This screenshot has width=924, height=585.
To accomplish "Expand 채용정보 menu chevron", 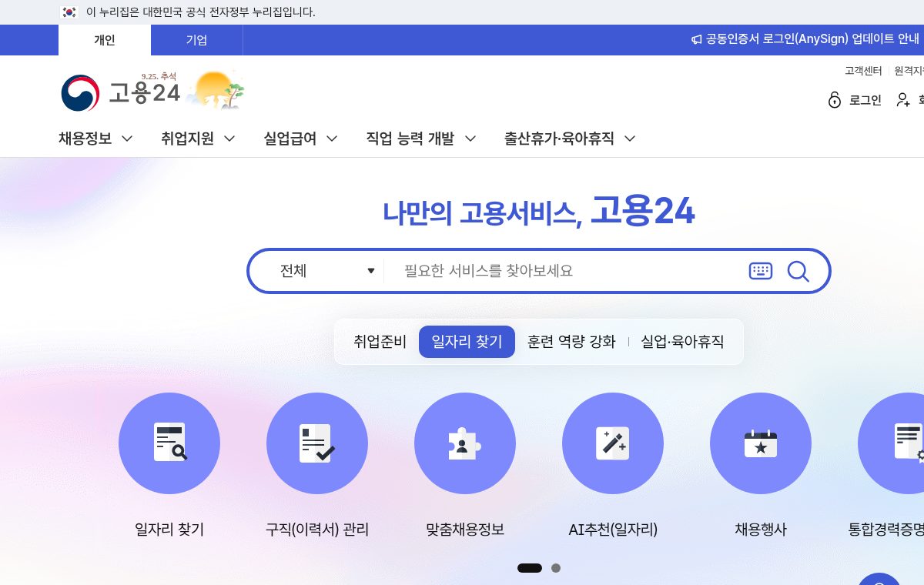I will click(127, 139).
